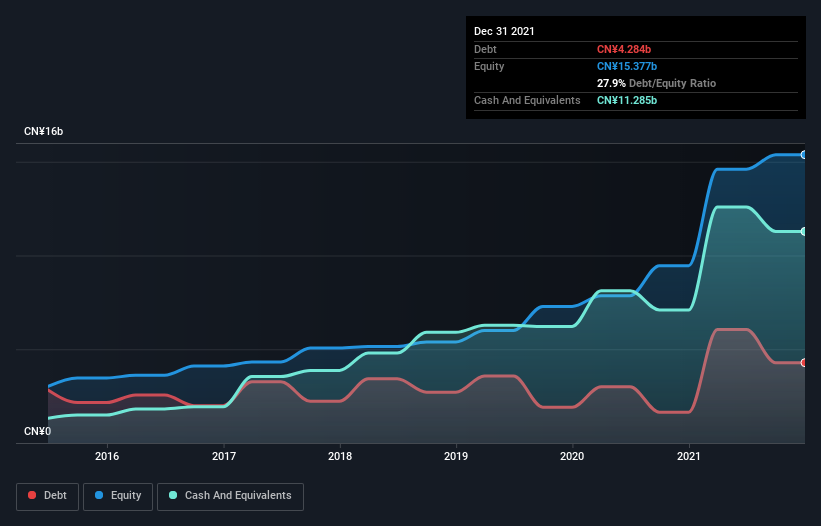Select the blue Equity endpoint marker
This screenshot has width=821, height=526.
coord(804,155)
